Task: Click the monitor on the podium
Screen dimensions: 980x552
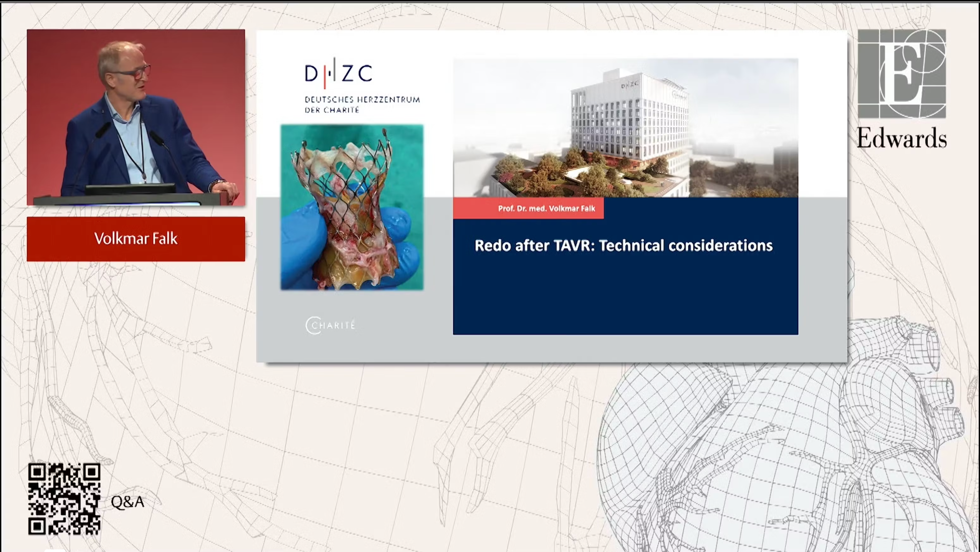Action: [131, 188]
